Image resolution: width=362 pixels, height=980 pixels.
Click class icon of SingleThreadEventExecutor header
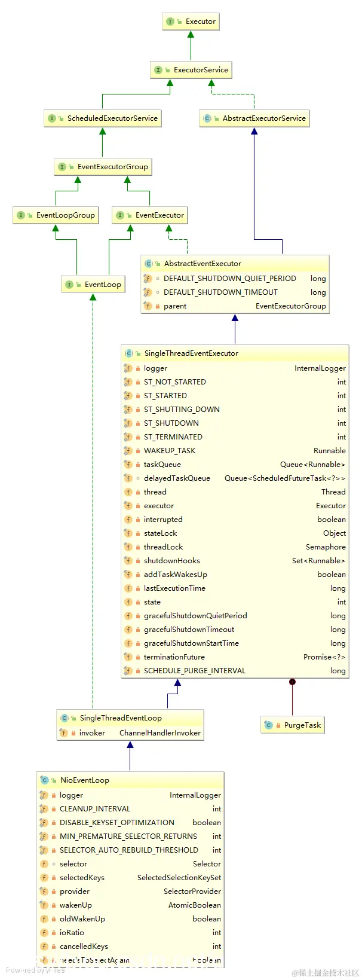[128, 353]
